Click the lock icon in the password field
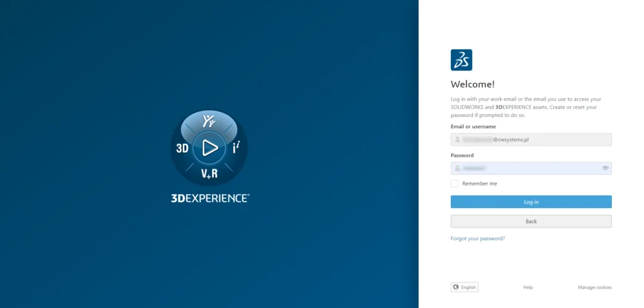The image size is (644, 308). (457, 168)
